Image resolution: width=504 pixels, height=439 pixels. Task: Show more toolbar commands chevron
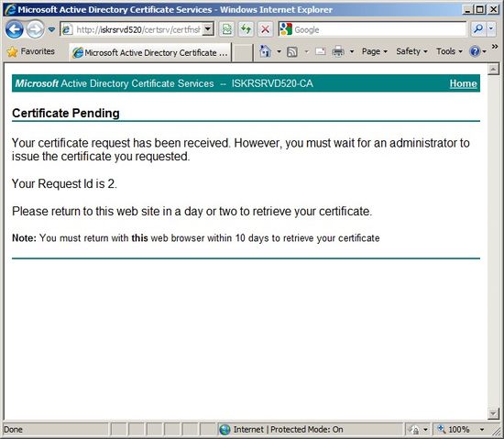tap(495, 47)
